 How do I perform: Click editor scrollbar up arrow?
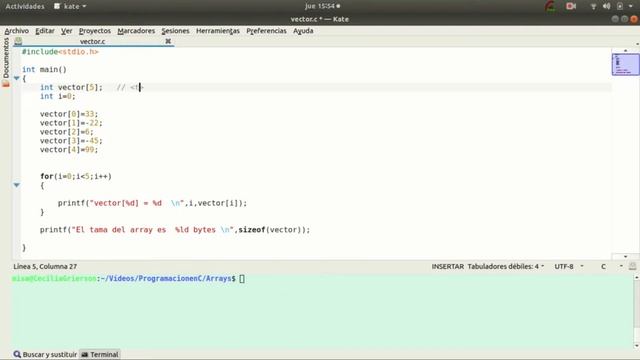625,50
